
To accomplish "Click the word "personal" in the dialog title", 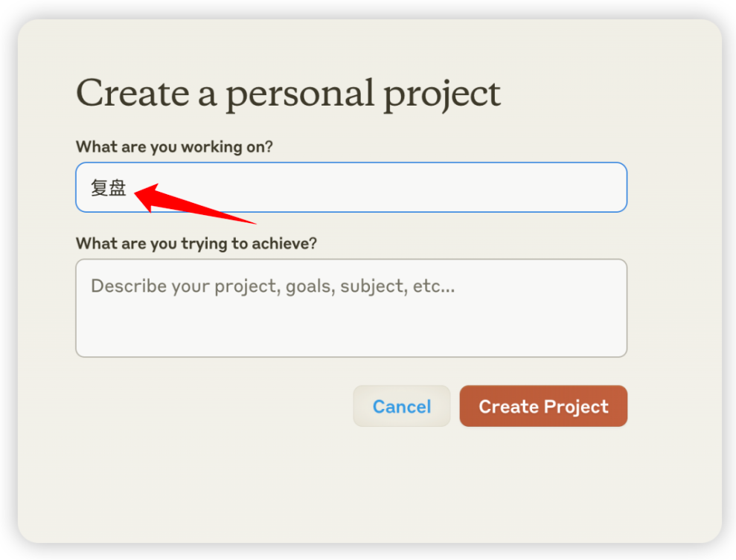I will coord(300,95).
